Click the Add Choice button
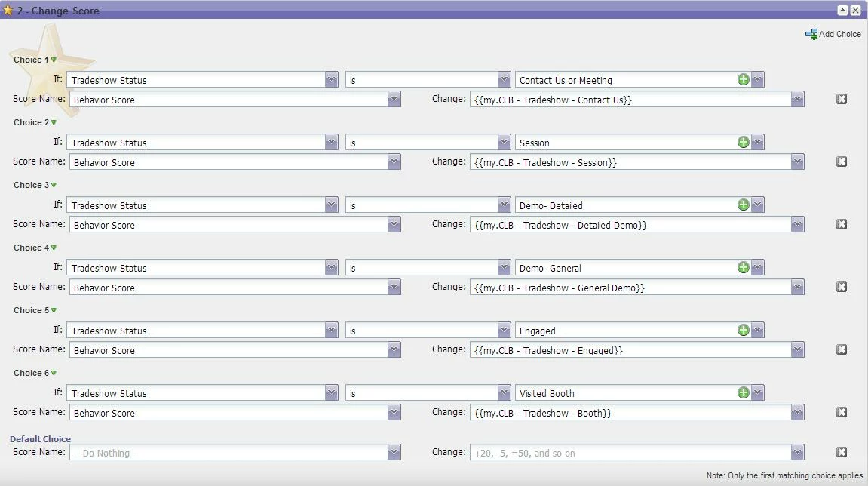The image size is (868, 486). (x=833, y=35)
